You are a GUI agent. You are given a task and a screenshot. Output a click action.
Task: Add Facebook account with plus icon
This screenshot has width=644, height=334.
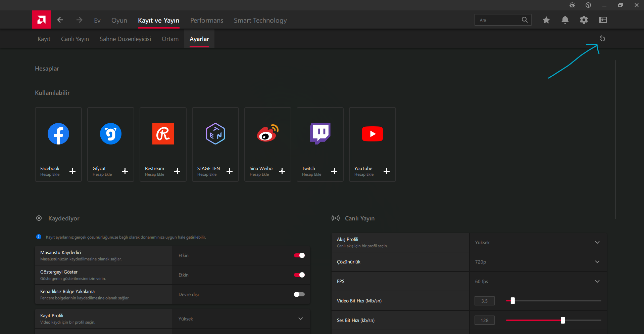click(x=72, y=171)
